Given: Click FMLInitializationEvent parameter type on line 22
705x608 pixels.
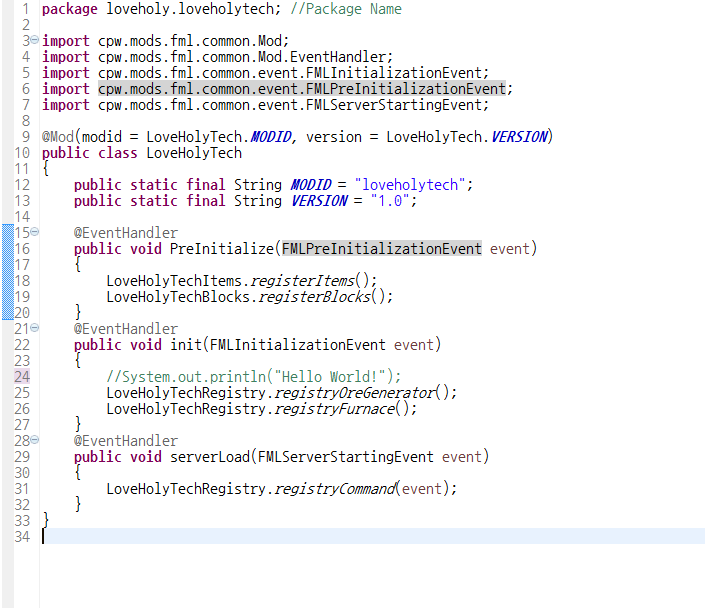Looking at the screenshot, I should click(x=298, y=345).
